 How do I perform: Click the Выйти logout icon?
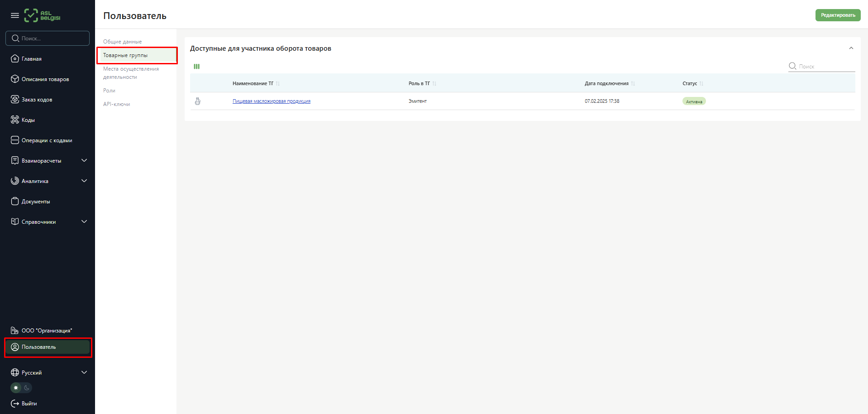(15, 403)
